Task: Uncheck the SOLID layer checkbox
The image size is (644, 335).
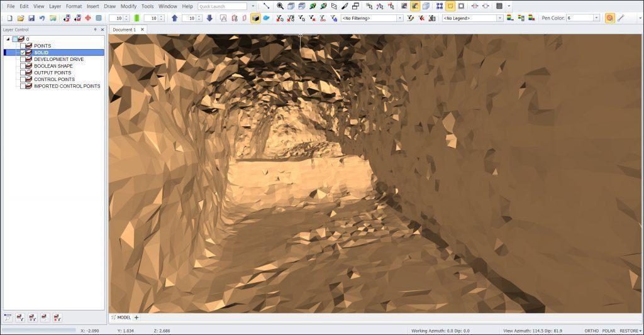Action: tap(23, 53)
